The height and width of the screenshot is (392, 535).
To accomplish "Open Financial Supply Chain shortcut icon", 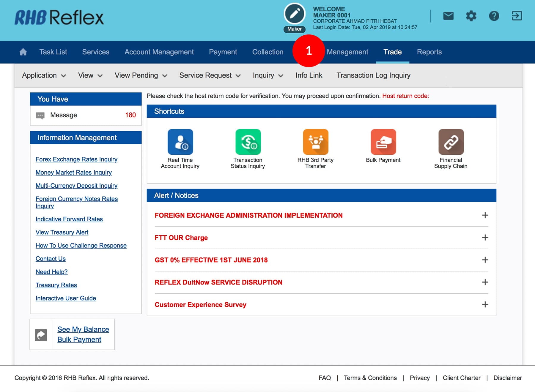I will tap(451, 142).
